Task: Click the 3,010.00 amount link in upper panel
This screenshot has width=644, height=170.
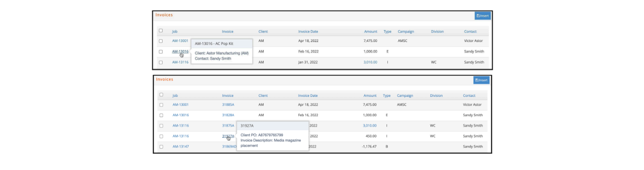Action: [x=370, y=62]
